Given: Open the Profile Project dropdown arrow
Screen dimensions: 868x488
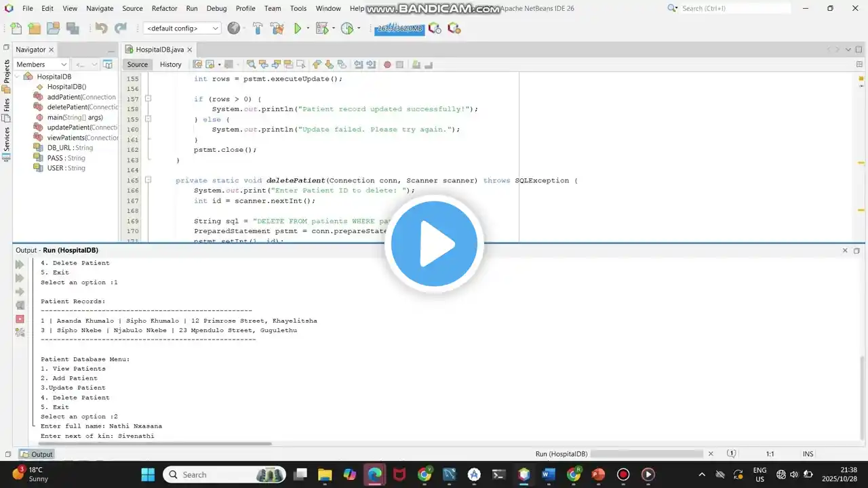Looking at the screenshot, I should click(x=359, y=28).
